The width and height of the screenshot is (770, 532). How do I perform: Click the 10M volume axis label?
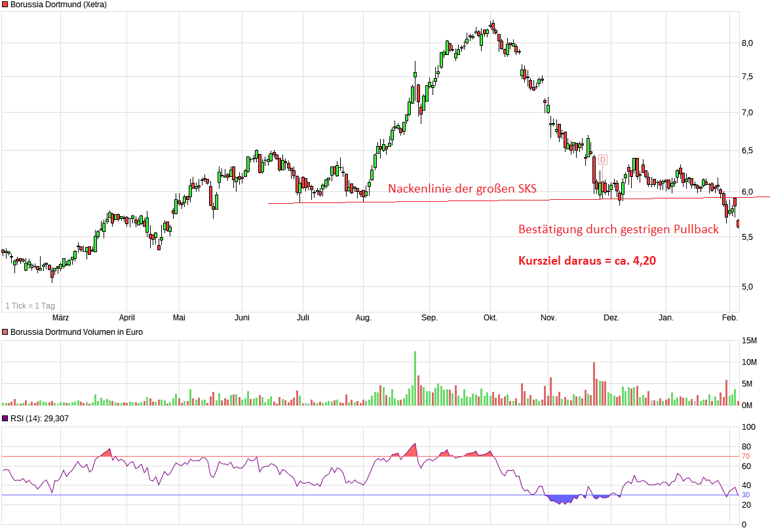(x=750, y=362)
